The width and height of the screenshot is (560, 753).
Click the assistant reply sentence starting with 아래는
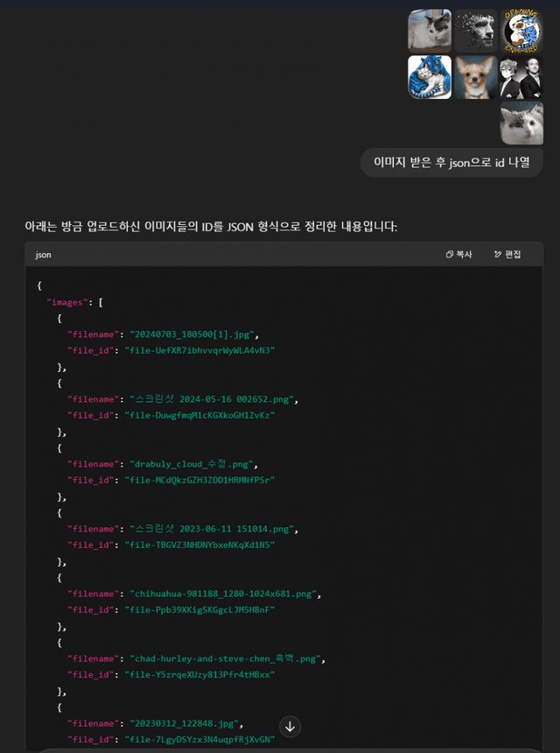click(211, 227)
